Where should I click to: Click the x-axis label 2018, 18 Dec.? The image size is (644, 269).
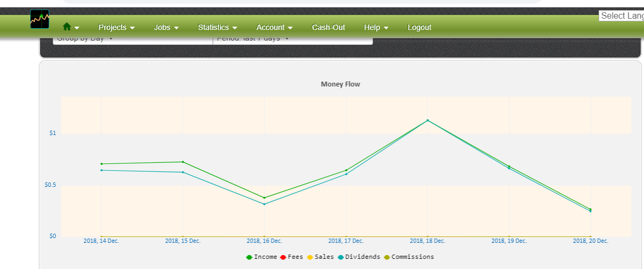pyautogui.click(x=427, y=241)
